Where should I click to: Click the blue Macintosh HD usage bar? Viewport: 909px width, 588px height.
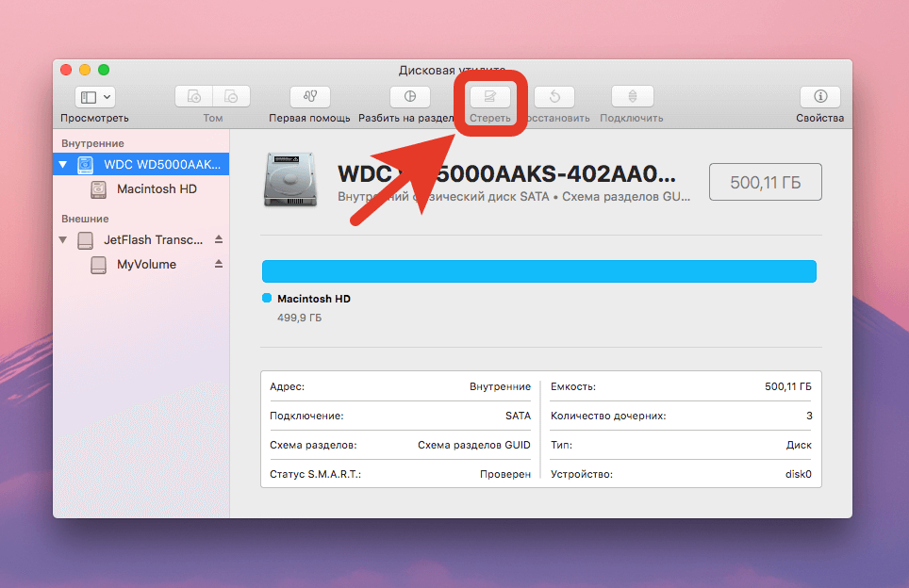(x=539, y=271)
